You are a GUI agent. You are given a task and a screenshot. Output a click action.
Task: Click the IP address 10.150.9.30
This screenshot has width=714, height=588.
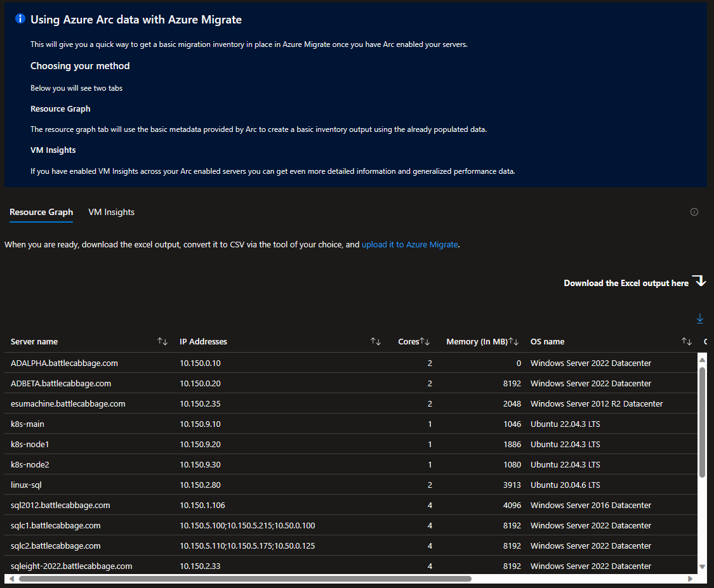pos(200,465)
